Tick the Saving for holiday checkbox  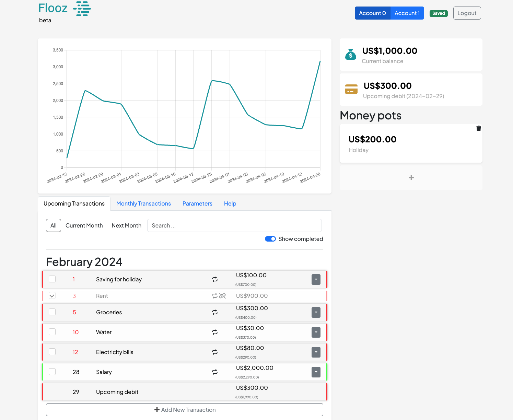(52, 279)
